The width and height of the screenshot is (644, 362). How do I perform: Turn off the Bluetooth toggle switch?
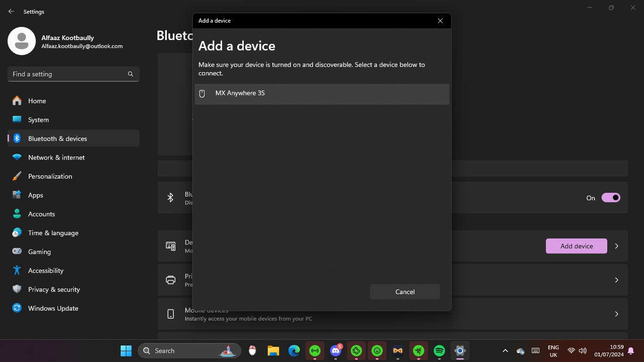coord(611,198)
